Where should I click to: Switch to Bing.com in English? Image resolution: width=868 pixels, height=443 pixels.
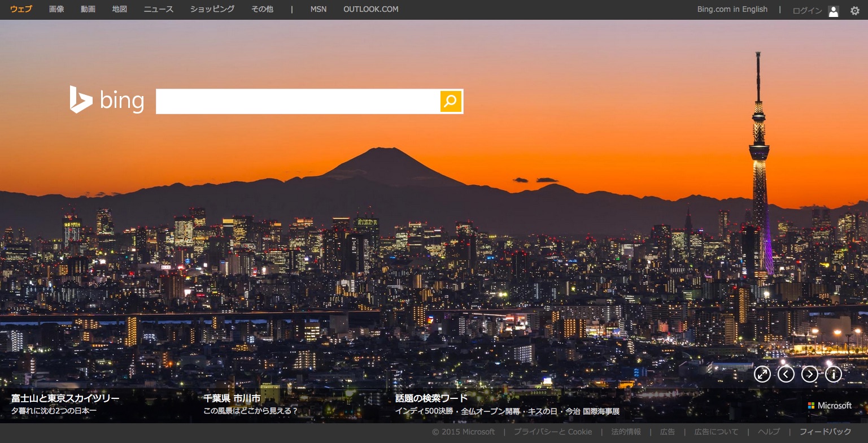coord(732,10)
